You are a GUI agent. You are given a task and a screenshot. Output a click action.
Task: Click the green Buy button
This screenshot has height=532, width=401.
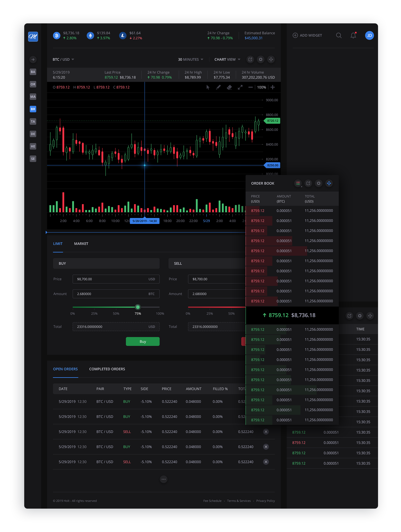click(x=143, y=341)
